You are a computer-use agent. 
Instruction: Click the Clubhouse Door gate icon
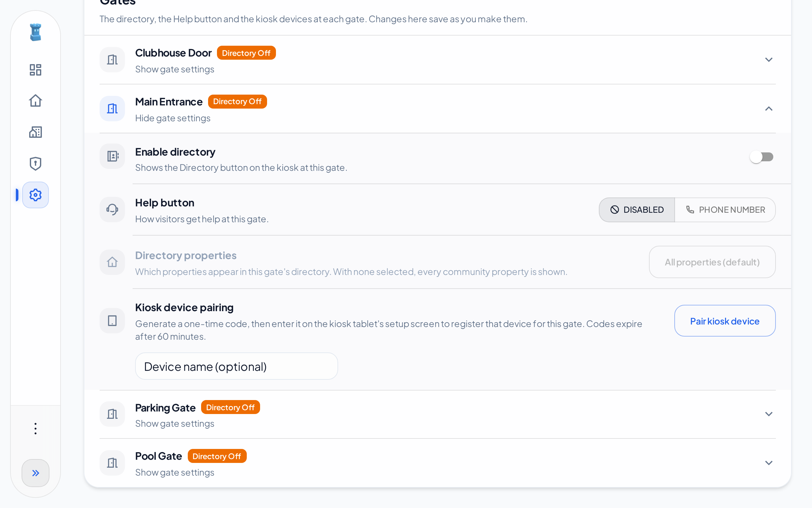click(x=112, y=60)
